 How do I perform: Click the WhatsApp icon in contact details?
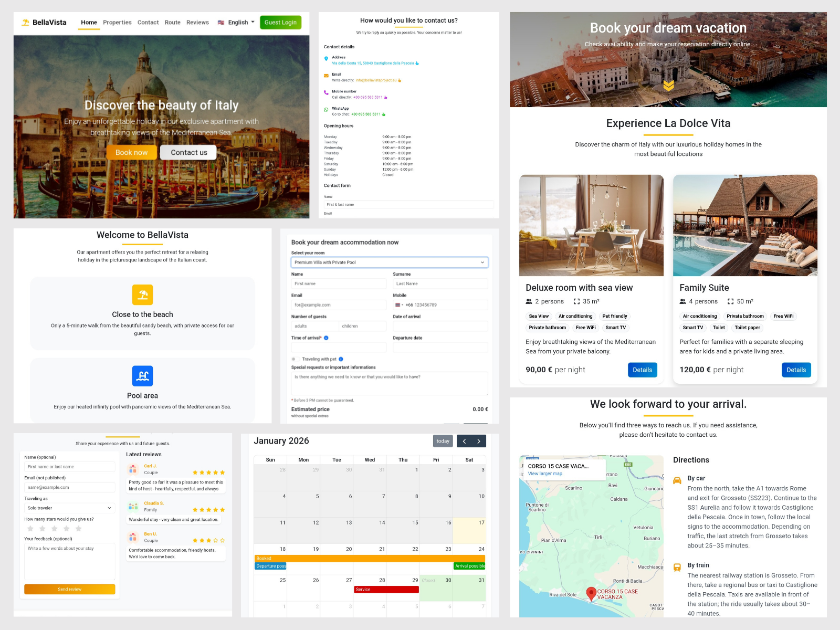click(x=327, y=110)
